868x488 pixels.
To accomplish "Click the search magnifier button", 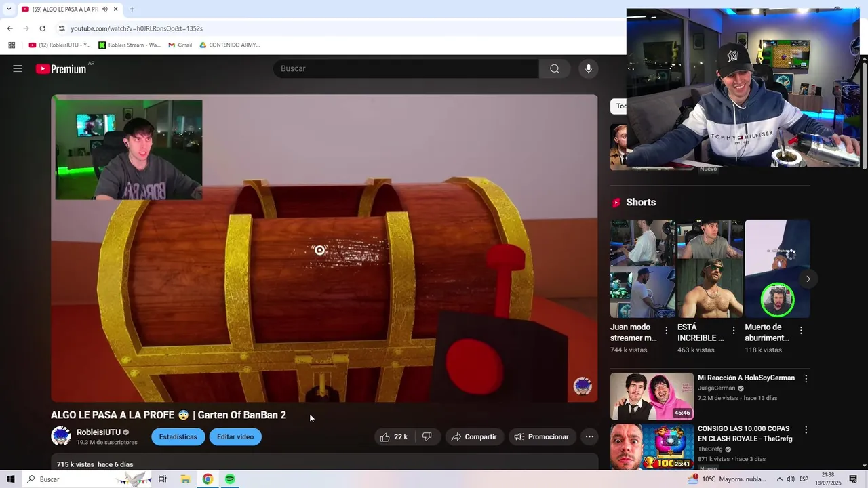I will [x=554, y=68].
